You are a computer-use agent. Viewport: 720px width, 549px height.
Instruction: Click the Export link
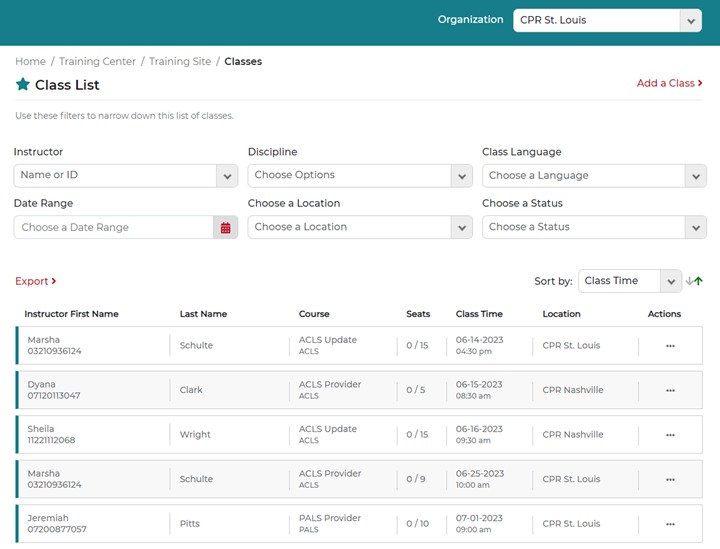35,281
